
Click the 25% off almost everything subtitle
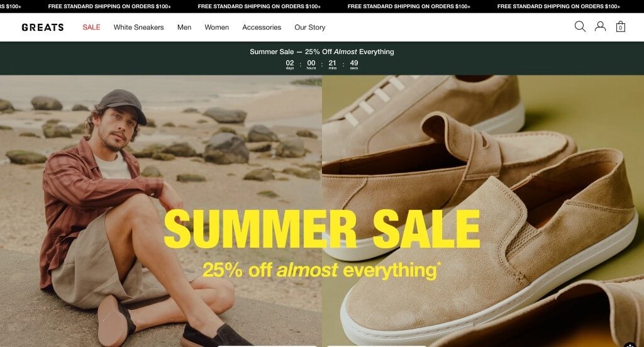tap(321, 270)
